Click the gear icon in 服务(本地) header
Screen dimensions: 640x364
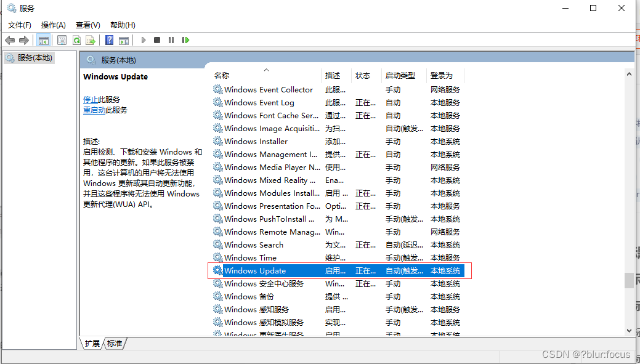tap(91, 60)
